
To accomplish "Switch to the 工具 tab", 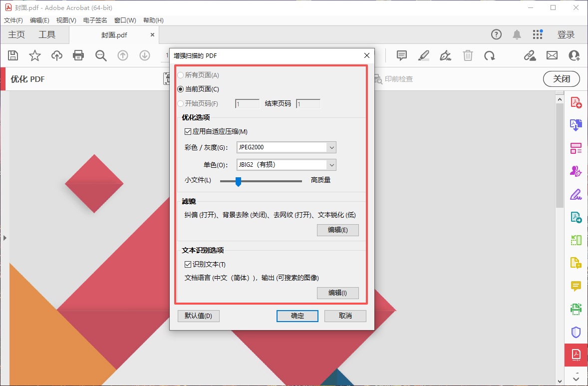I will [x=47, y=35].
